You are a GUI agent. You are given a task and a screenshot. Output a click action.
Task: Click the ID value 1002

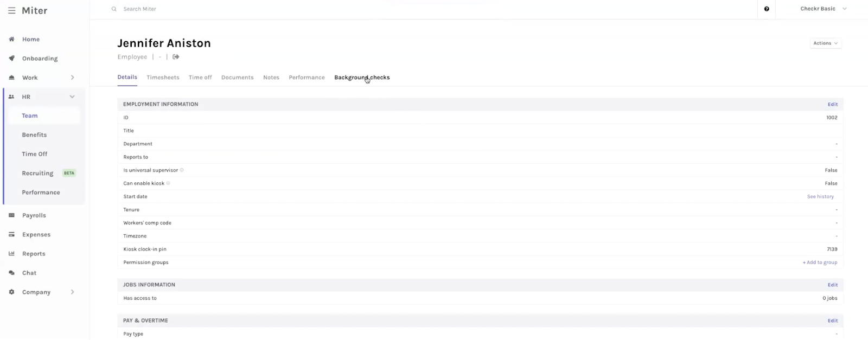[832, 118]
